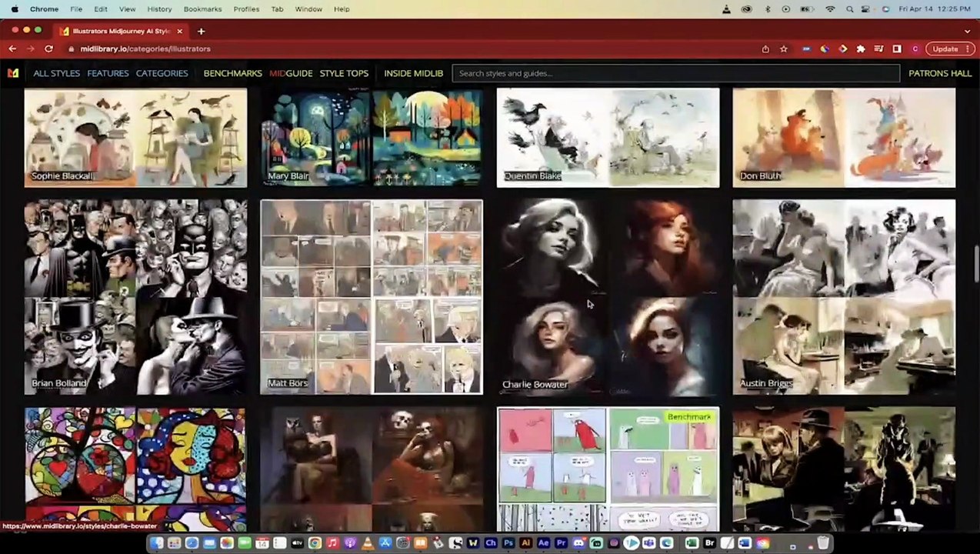The height and width of the screenshot is (554, 980).
Task: Click the share icon in the address bar
Action: [x=765, y=48]
